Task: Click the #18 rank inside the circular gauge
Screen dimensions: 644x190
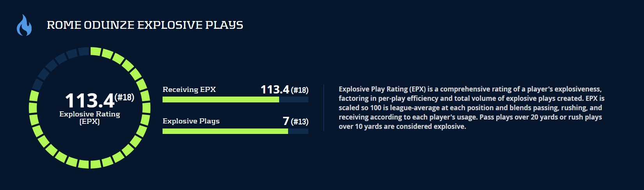Action: pyautogui.click(x=124, y=97)
